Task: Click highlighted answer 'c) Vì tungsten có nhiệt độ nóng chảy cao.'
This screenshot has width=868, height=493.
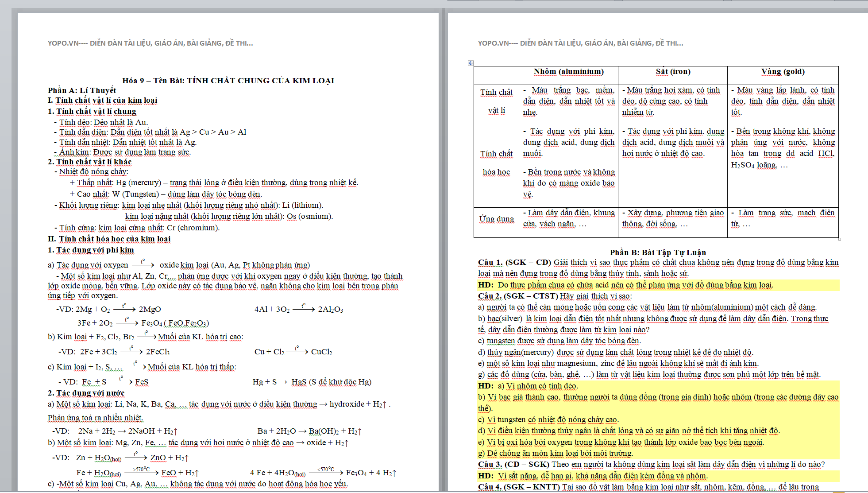Action: 548,420
